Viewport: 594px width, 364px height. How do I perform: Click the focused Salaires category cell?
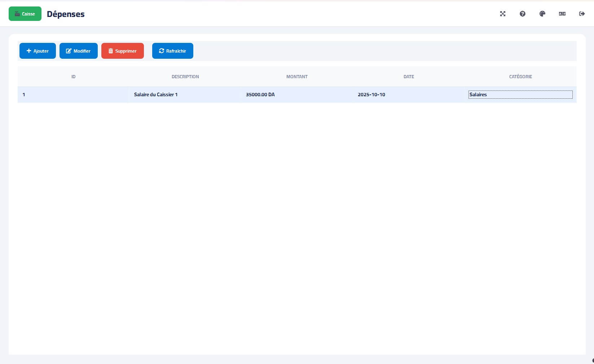point(520,95)
